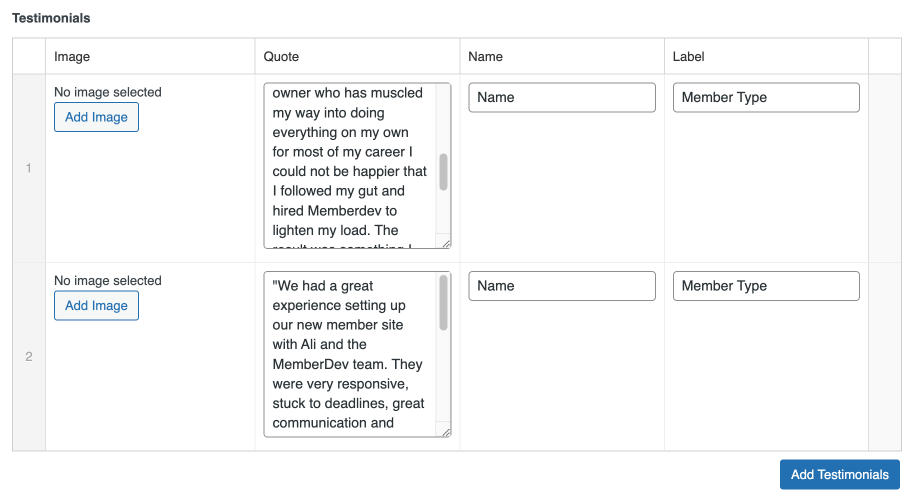Click the Image column header
This screenshot has width=910, height=498.
[72, 57]
